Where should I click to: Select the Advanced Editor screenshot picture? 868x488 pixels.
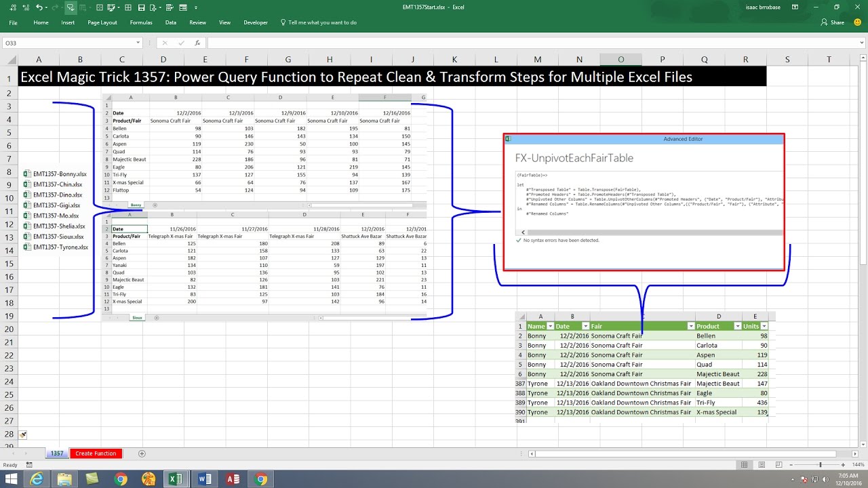coord(644,202)
